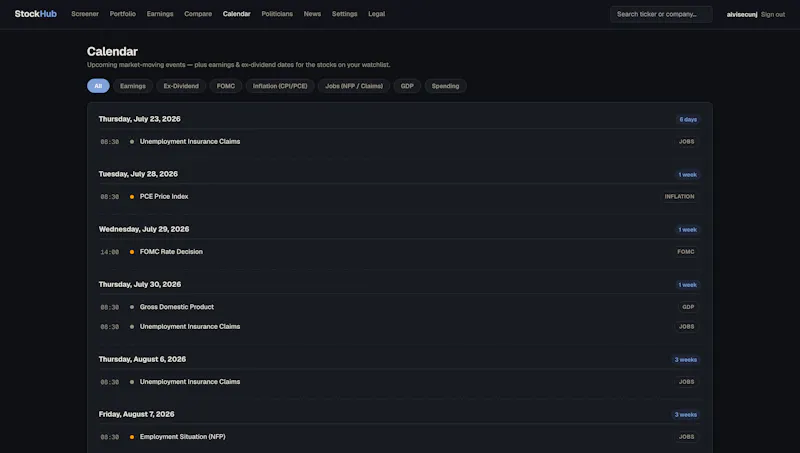Viewport: 800px width, 453px height.
Task: Select the All filter chip
Action: pos(98,86)
